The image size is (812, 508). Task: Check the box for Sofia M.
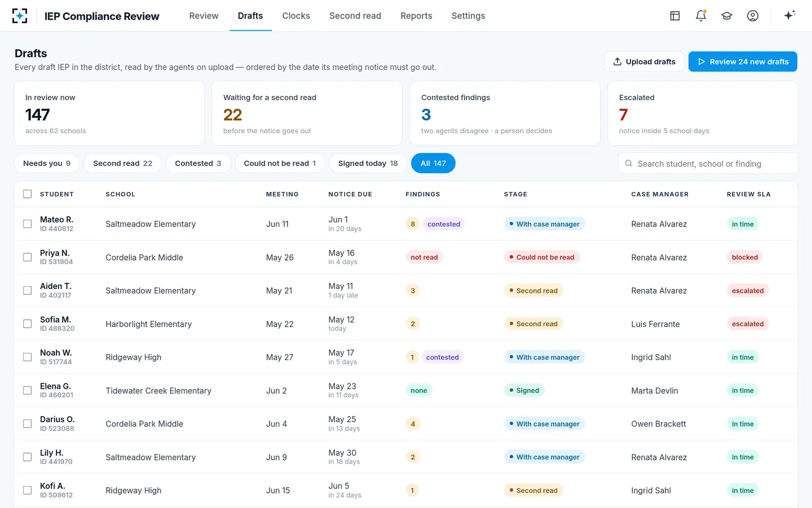click(x=27, y=324)
